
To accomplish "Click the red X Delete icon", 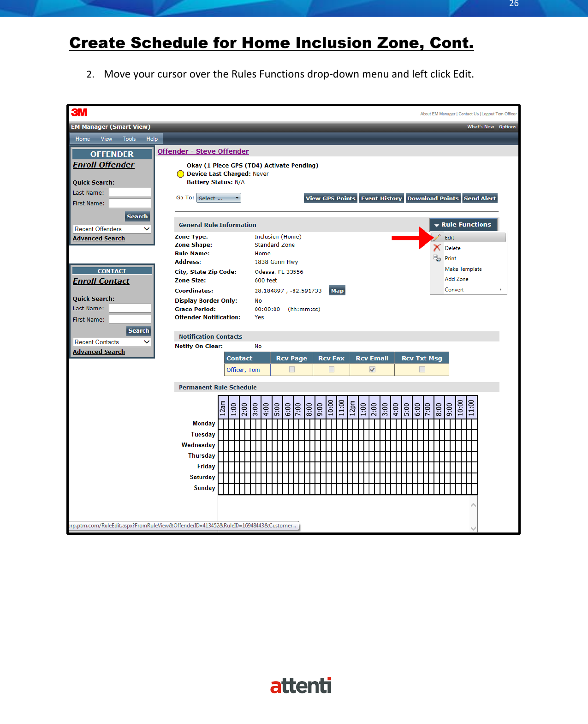I will (437, 248).
